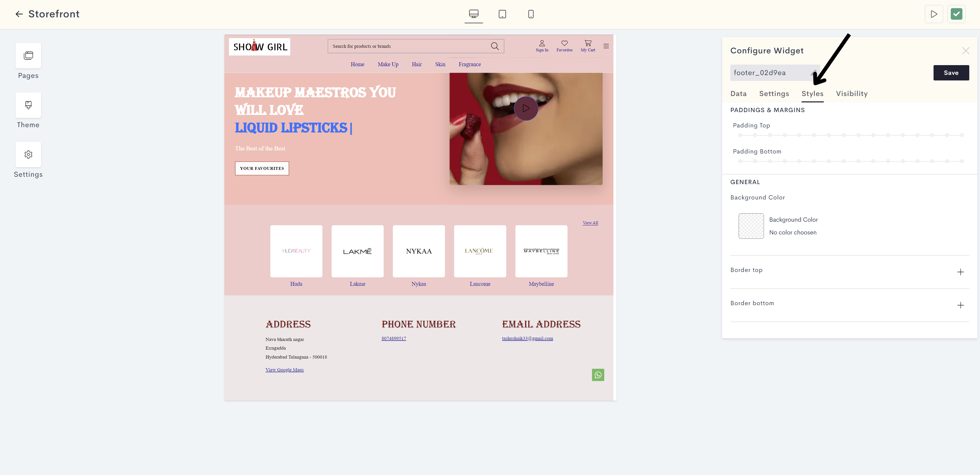Click the PHONE NUMBER footer heading
The width and height of the screenshot is (980, 475).
(x=418, y=324)
